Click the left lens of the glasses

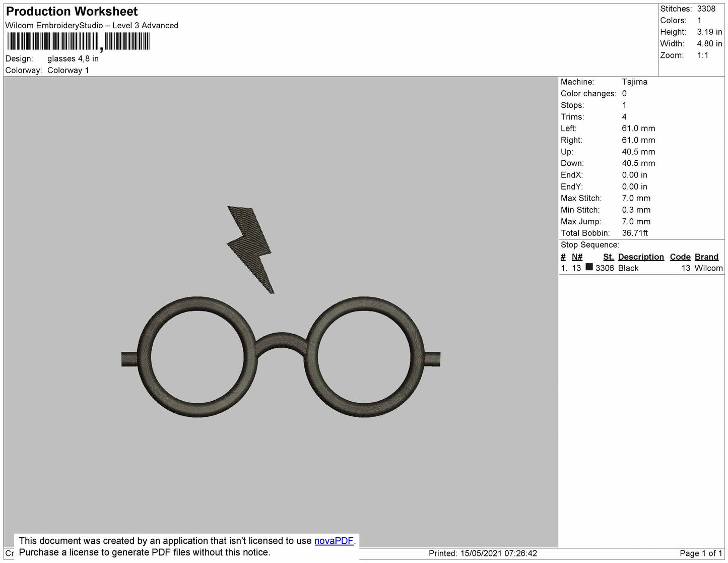[198, 357]
